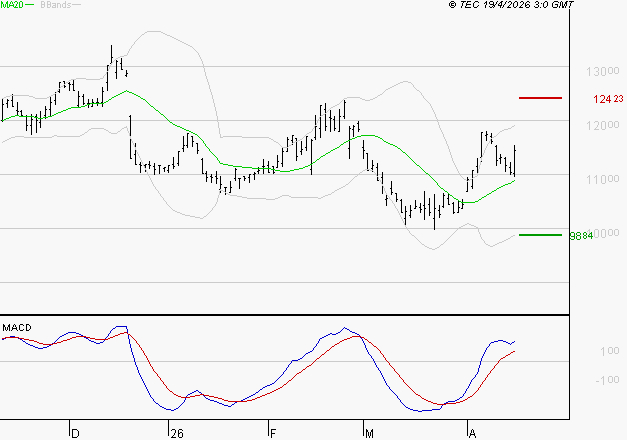Click the MACD -1.00 axis label
The height and width of the screenshot is (440, 627).
607,380
